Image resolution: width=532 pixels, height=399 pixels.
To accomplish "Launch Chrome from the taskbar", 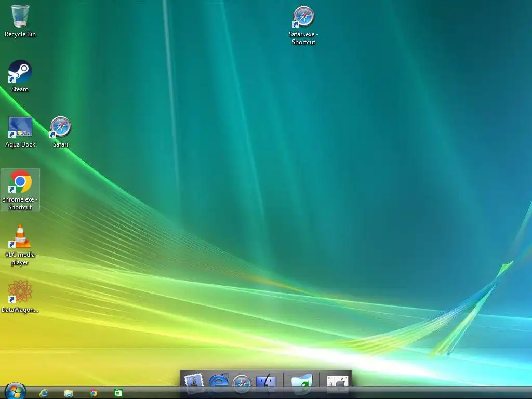I will tap(94, 393).
